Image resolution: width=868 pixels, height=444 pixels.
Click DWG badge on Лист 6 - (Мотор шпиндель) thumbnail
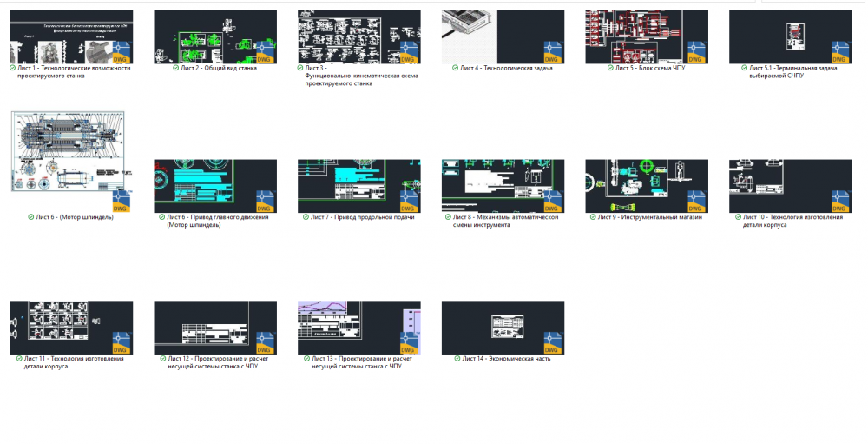[122, 202]
